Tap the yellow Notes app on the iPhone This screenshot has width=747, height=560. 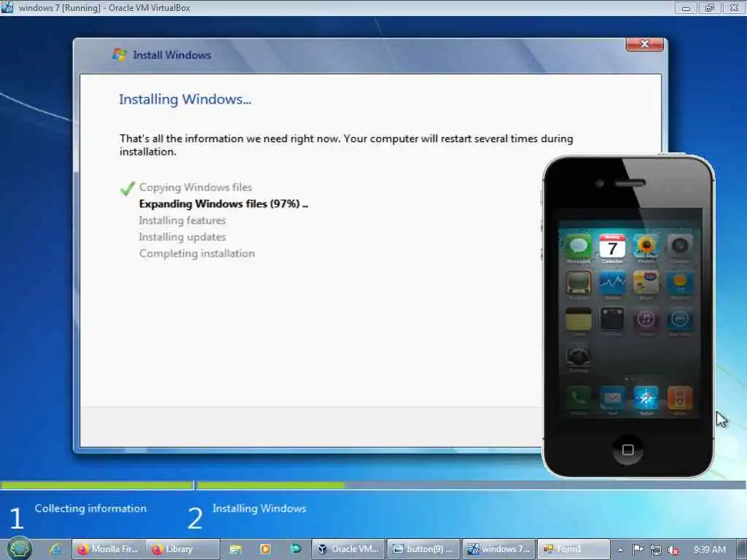tap(578, 319)
